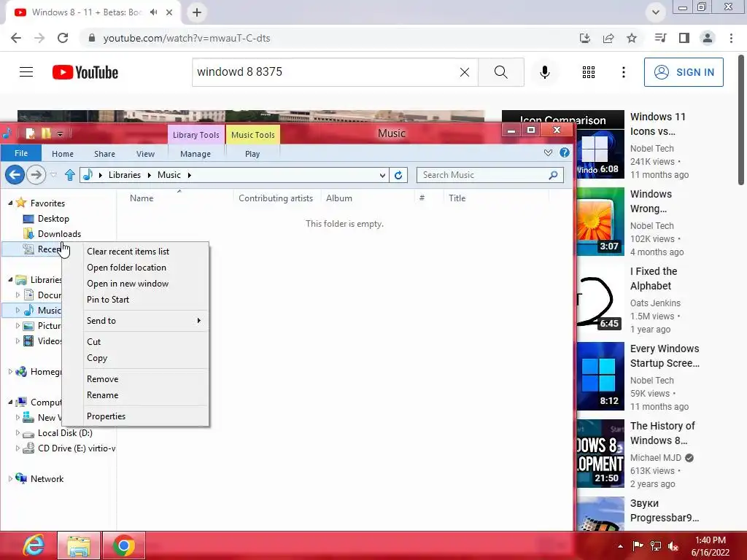Viewport: 747px width, 560px height.
Task: Open Chrome's side panel icon
Action: (684, 38)
